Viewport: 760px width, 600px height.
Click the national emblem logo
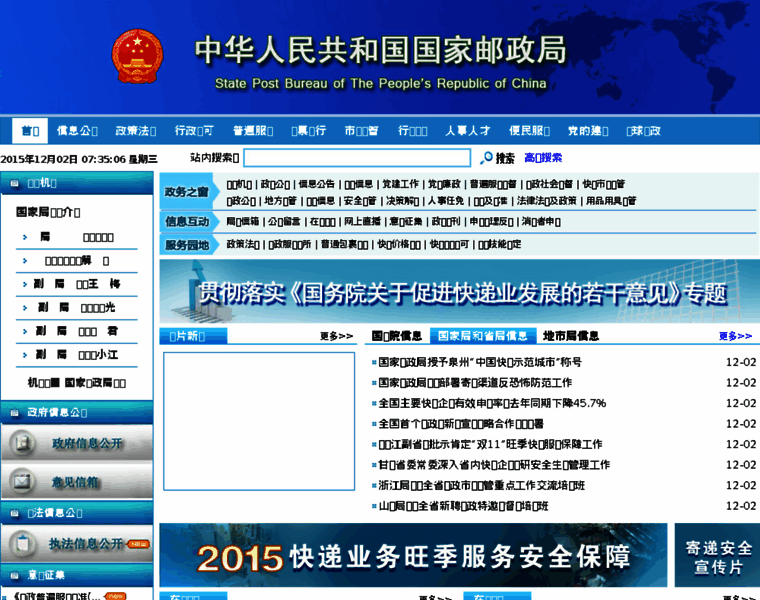(138, 56)
